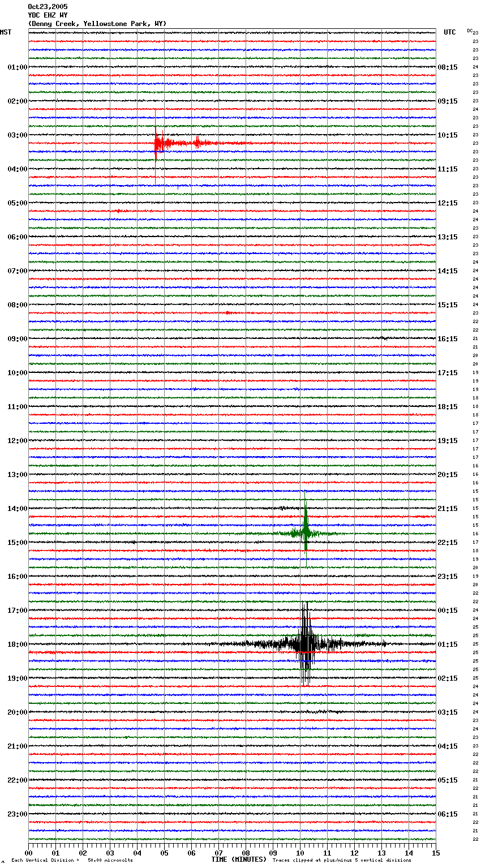Select the station code YDC EHZ WY
Image resolution: width=481 pixels, height=868 pixels.
click(x=48, y=15)
